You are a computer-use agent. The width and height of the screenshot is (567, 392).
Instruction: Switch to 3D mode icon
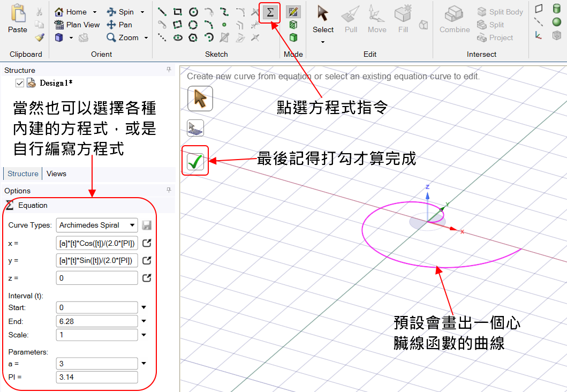pyautogui.click(x=293, y=37)
